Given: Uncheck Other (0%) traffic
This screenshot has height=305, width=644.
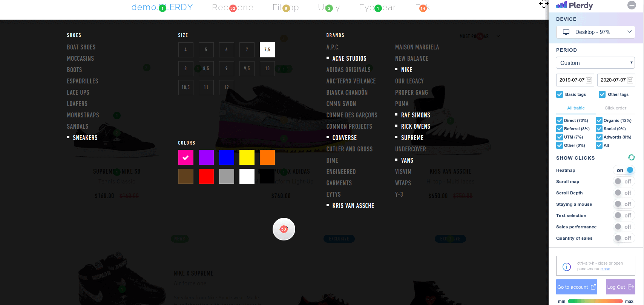Looking at the screenshot, I should (x=560, y=145).
